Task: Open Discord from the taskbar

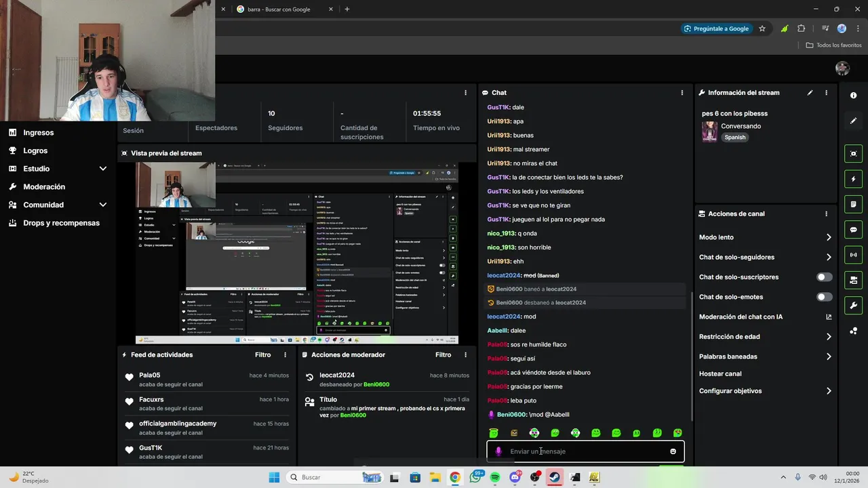Action: (x=515, y=477)
